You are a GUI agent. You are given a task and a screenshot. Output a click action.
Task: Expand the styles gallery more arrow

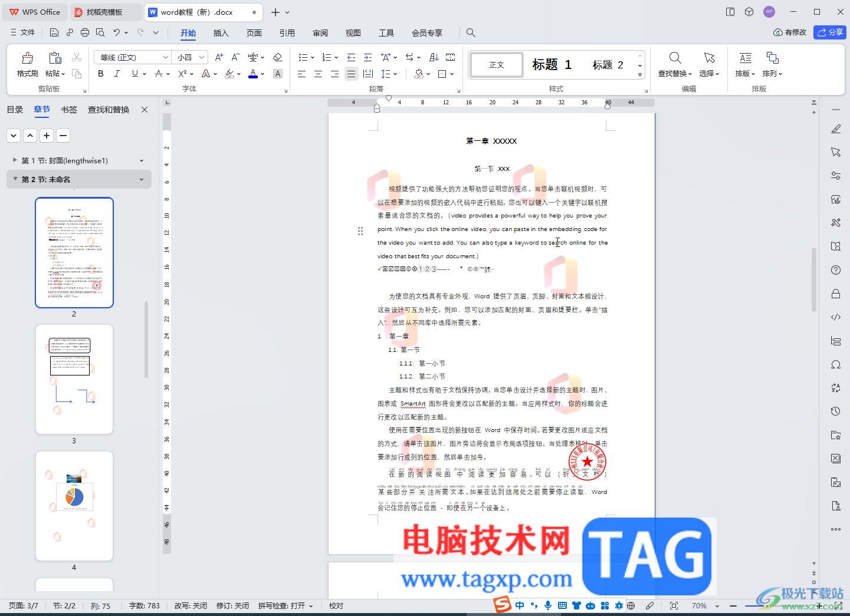640,75
